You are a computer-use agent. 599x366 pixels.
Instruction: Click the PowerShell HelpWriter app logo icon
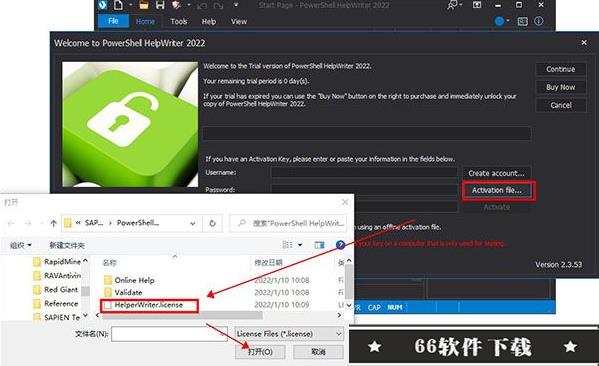coord(102,5)
